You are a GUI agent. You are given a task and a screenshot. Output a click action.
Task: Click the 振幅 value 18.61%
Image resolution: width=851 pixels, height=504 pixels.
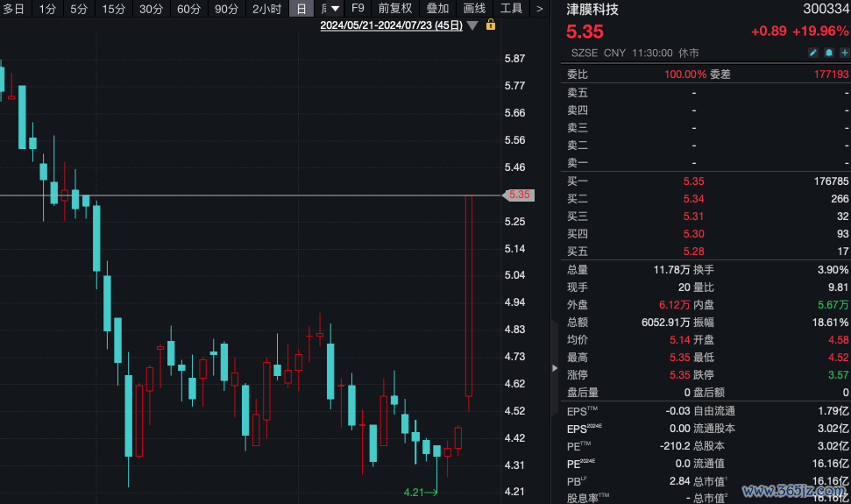click(830, 323)
